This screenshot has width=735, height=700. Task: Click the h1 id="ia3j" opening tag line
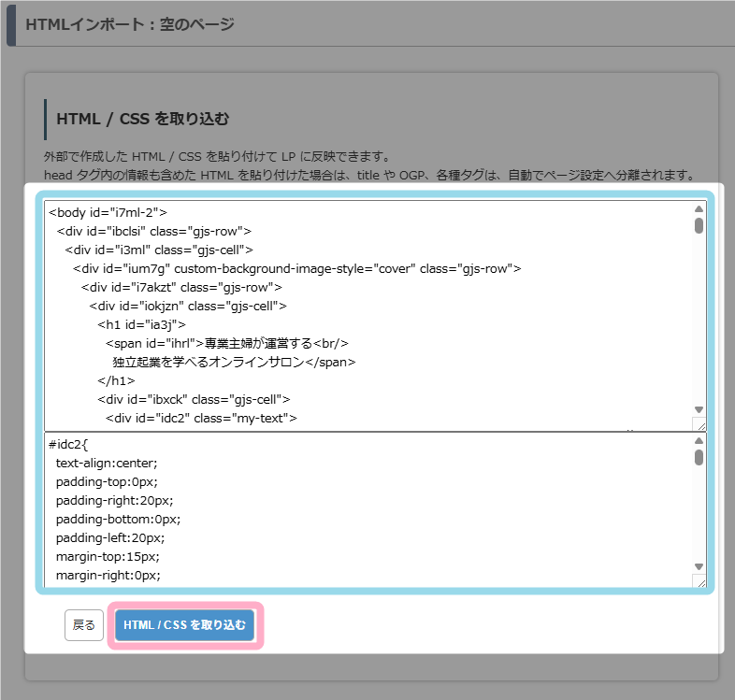pyautogui.click(x=135, y=324)
